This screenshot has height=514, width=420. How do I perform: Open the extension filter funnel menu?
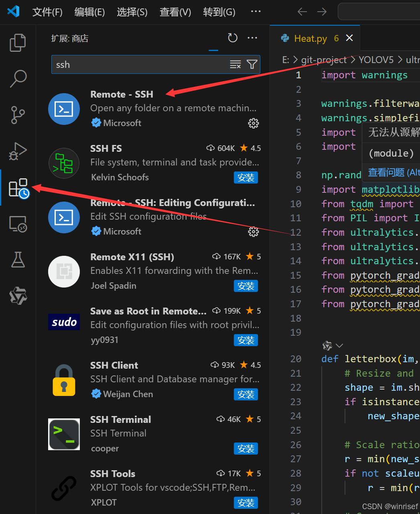(252, 64)
